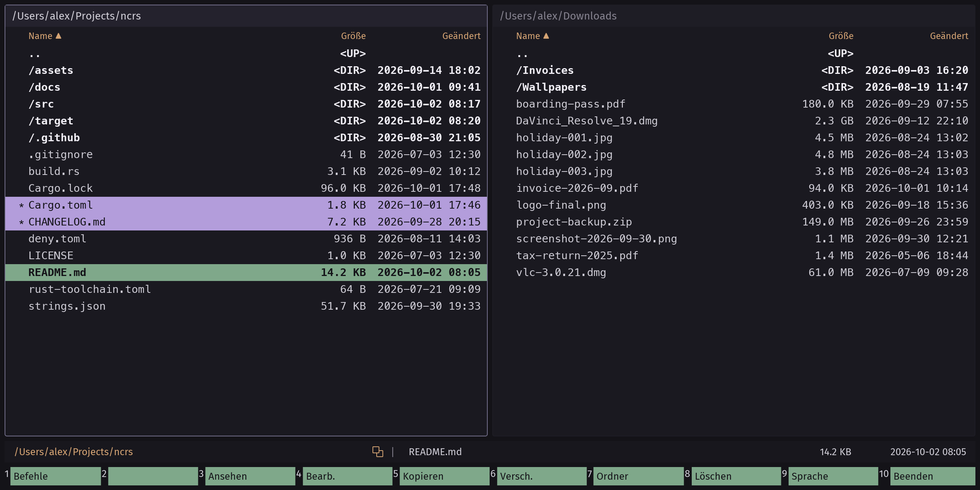Open the /Invoices folder in Downloads panel
980x490 pixels.
[x=734, y=70]
